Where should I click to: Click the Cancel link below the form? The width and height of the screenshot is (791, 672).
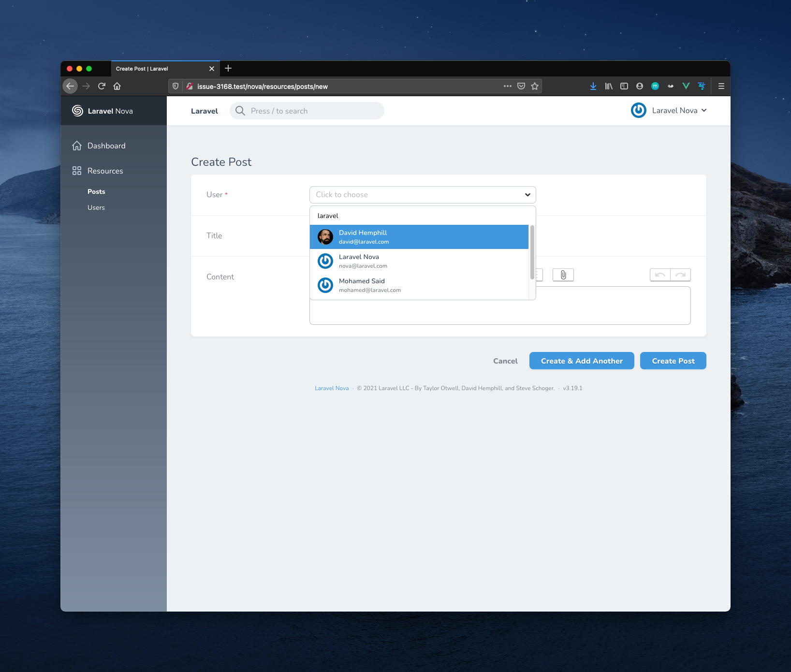point(505,361)
